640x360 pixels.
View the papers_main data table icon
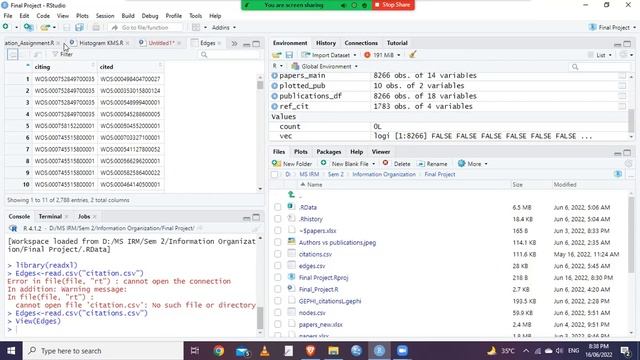pos(622,76)
